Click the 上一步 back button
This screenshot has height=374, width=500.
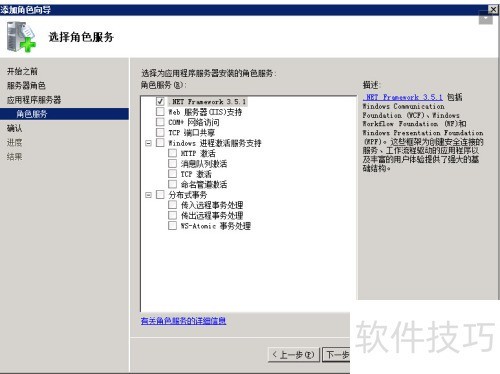click(293, 355)
